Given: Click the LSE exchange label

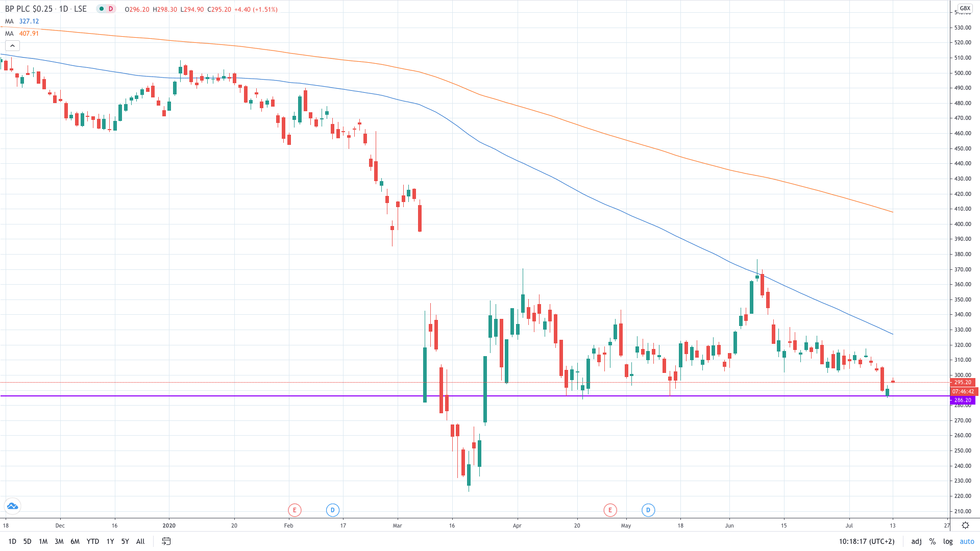Looking at the screenshot, I should [80, 9].
